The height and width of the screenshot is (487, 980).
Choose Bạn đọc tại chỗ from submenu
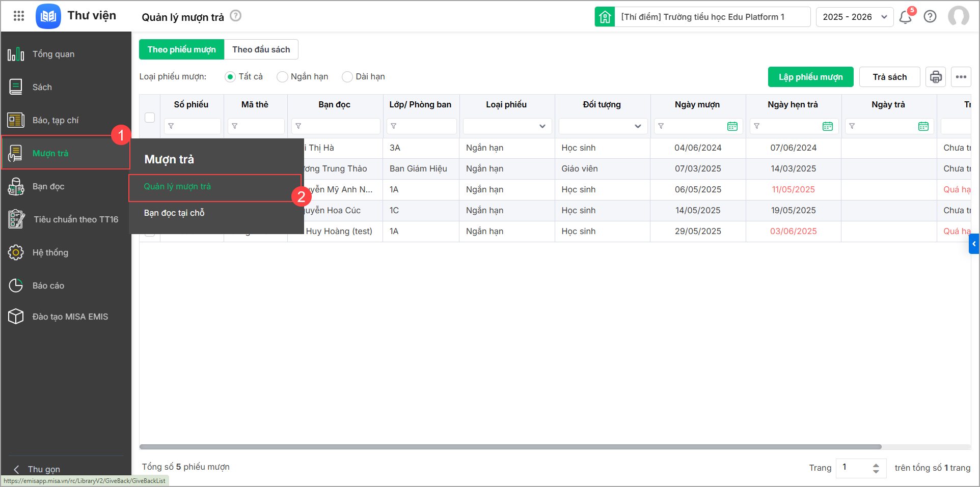[174, 213]
